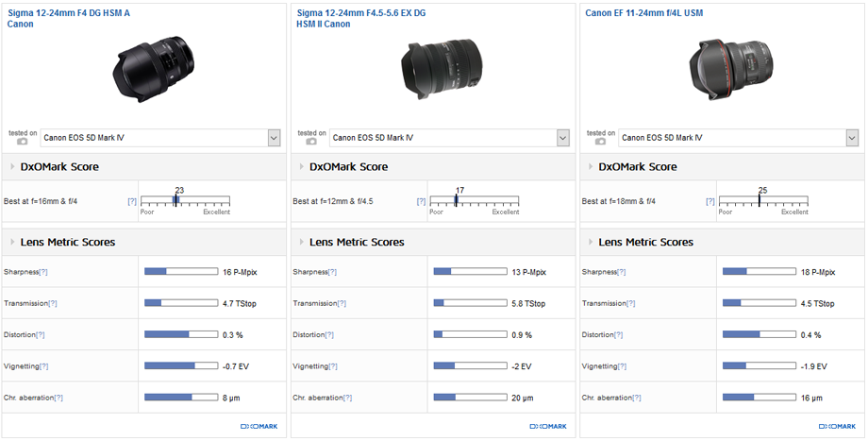
Task: Open the camera dropdown for the Sigma 12-24mm F4 lens
Action: (274, 138)
